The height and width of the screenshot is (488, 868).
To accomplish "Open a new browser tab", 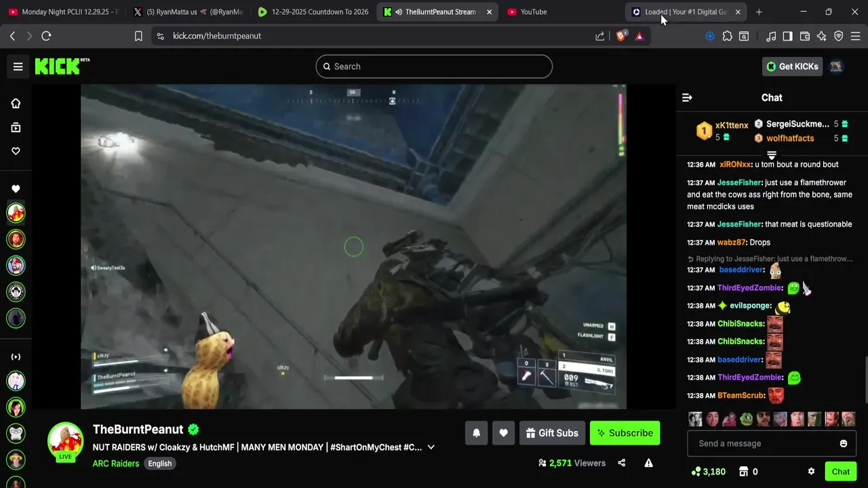I will tap(759, 12).
